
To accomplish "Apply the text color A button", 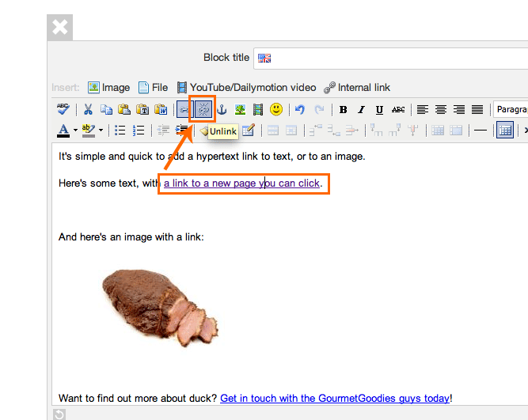I will click(63, 131).
